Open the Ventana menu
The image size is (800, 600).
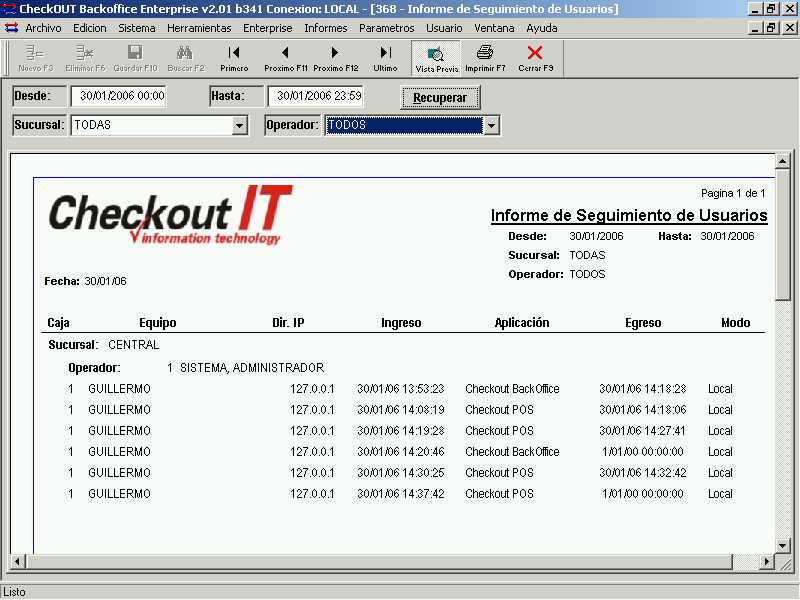[494, 28]
